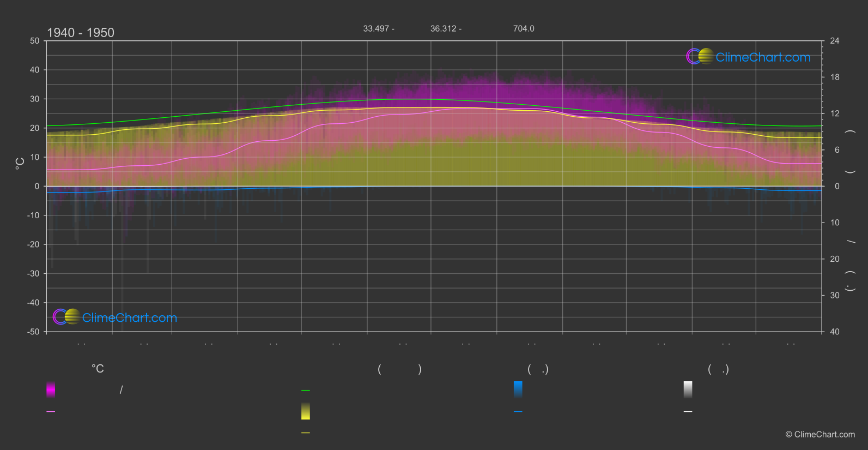The image size is (868, 450).
Task: Click the '50' tick on temperature axis
Action: [x=35, y=41]
